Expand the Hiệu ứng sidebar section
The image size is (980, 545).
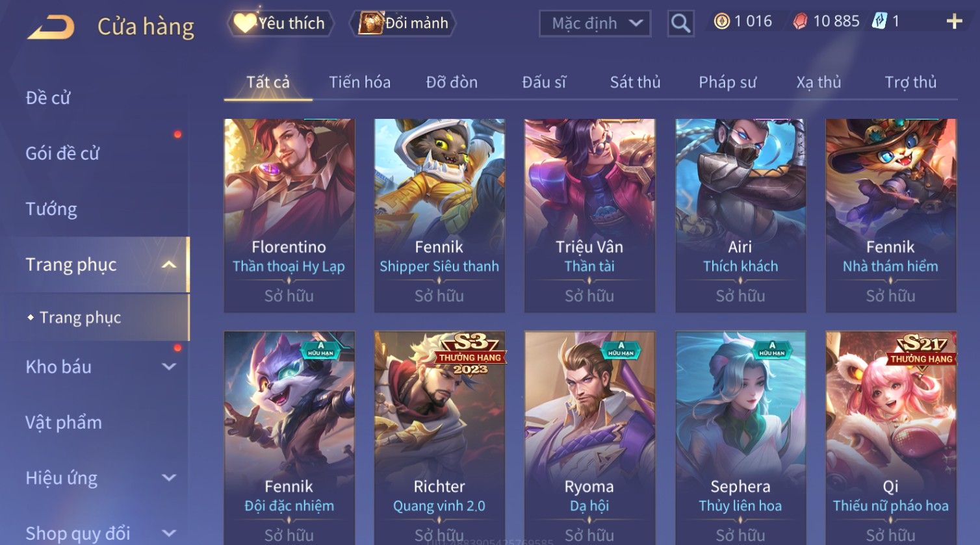click(169, 478)
